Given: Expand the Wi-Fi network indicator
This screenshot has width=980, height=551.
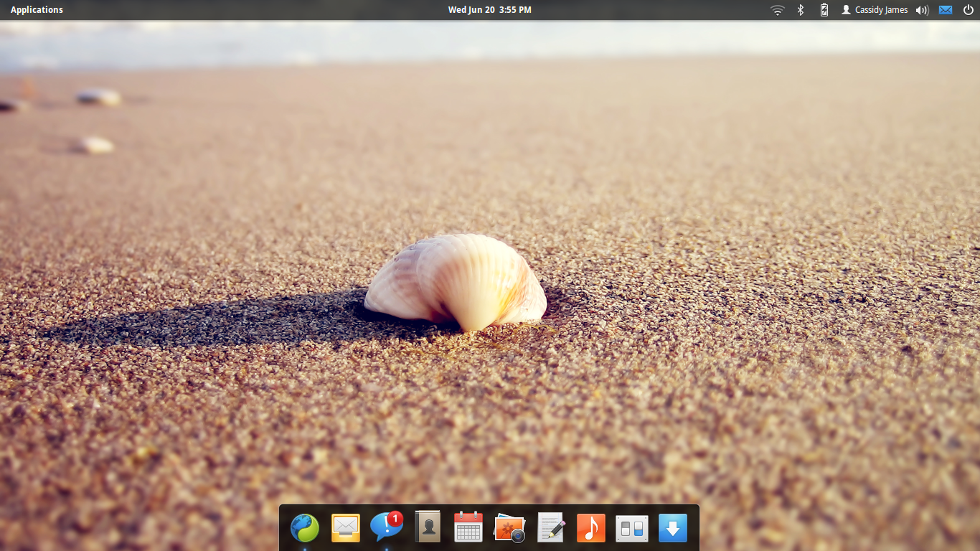Looking at the screenshot, I should tap(778, 10).
